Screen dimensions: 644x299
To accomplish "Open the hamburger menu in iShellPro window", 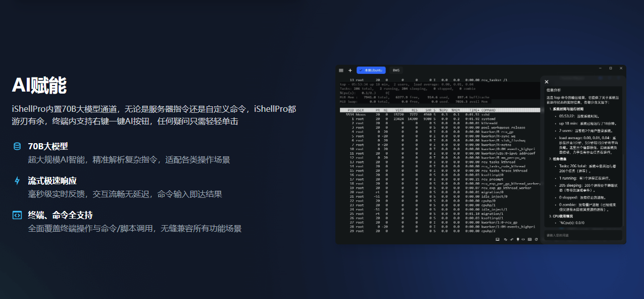I will coord(341,70).
